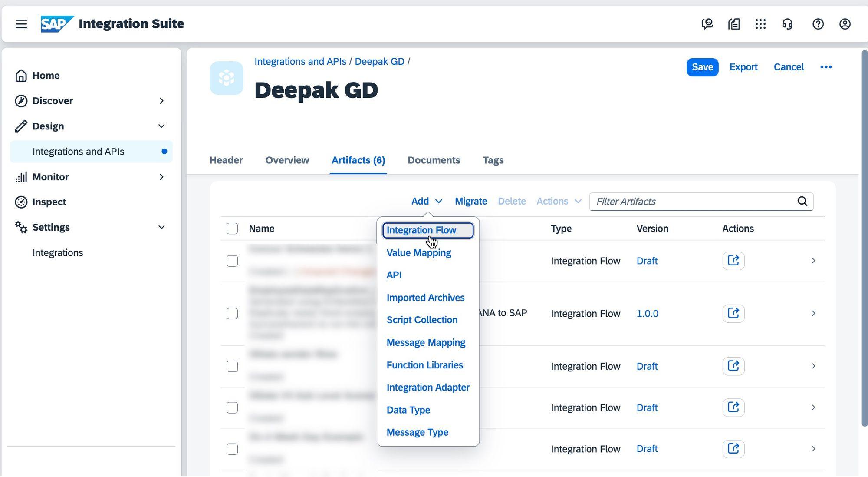Select Integration Flow from the Add menu
The image size is (868, 477).
click(x=421, y=230)
